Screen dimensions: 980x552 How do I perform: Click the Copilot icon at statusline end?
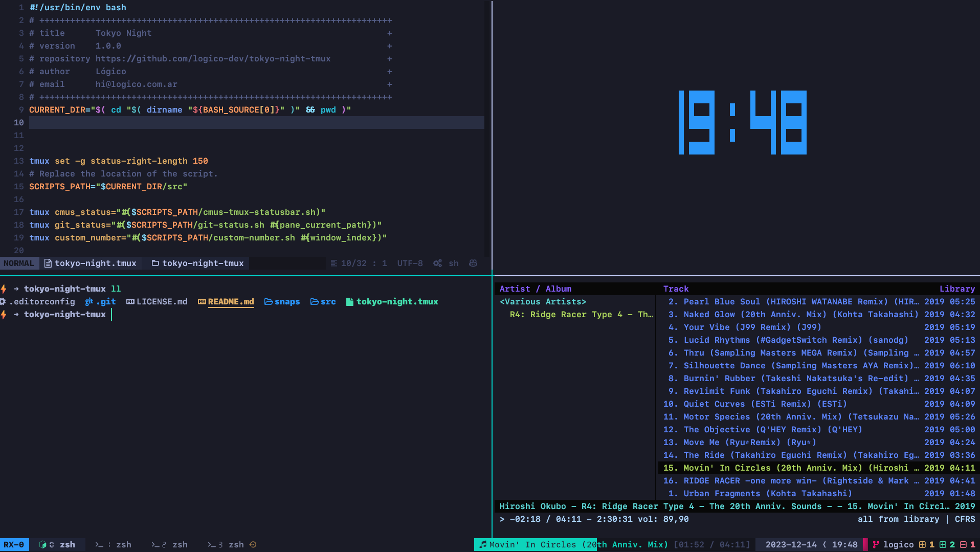(x=473, y=263)
